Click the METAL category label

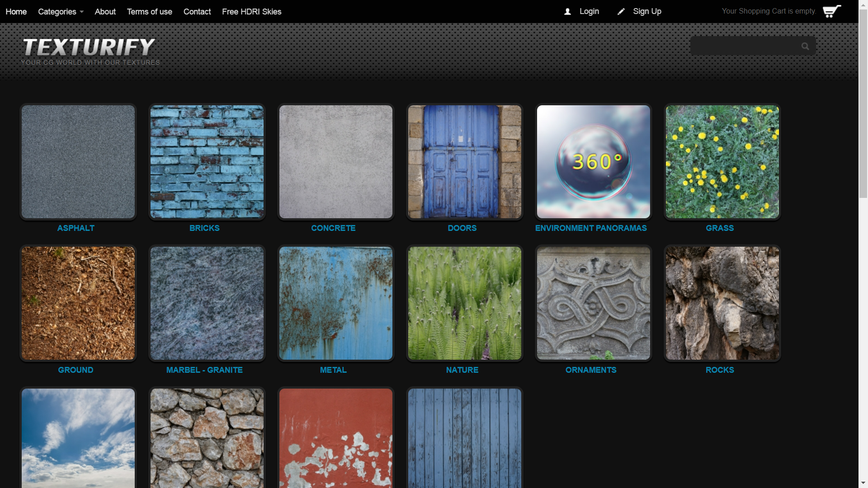(x=333, y=370)
